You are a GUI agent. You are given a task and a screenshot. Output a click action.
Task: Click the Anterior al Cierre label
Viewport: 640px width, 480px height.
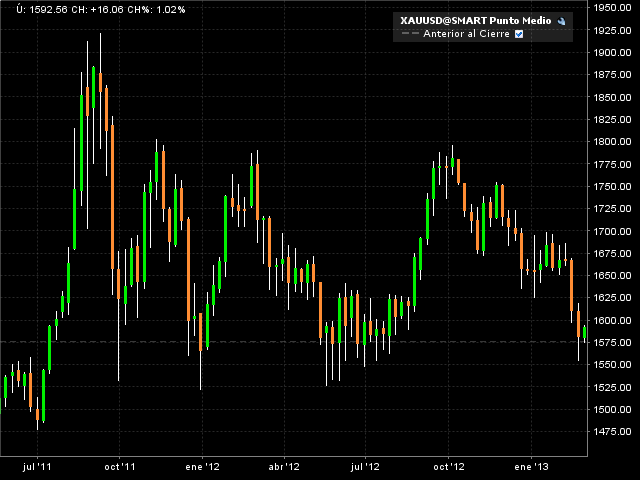pos(467,34)
